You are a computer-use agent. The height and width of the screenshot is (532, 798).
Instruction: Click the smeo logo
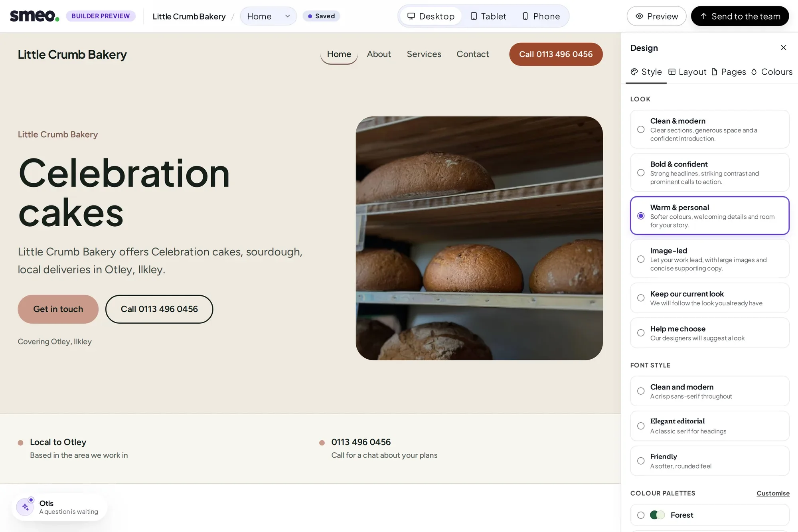coord(34,16)
